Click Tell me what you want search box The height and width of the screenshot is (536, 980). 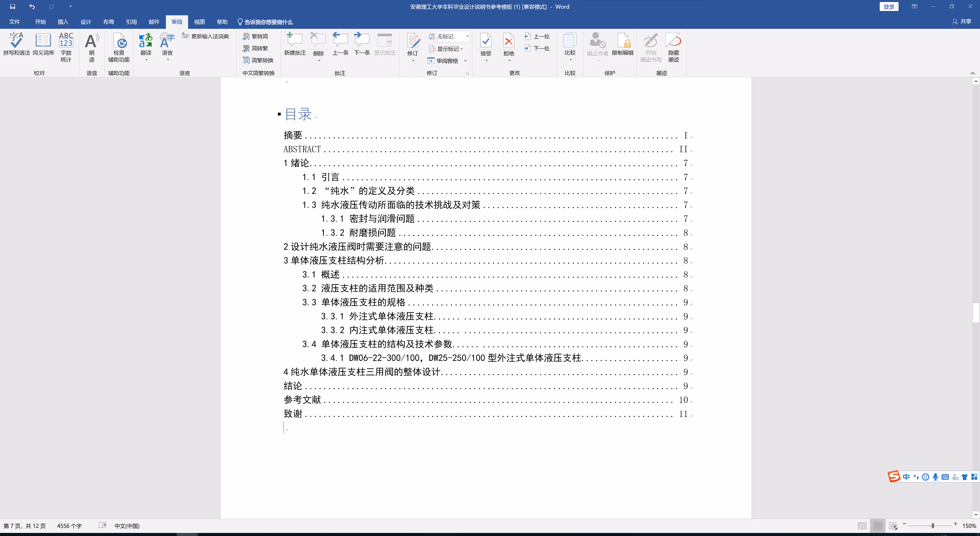coord(268,22)
